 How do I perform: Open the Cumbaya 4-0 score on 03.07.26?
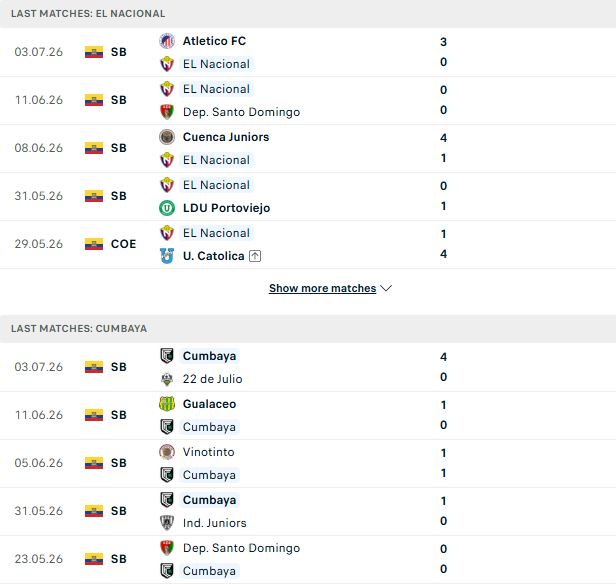[x=444, y=367]
